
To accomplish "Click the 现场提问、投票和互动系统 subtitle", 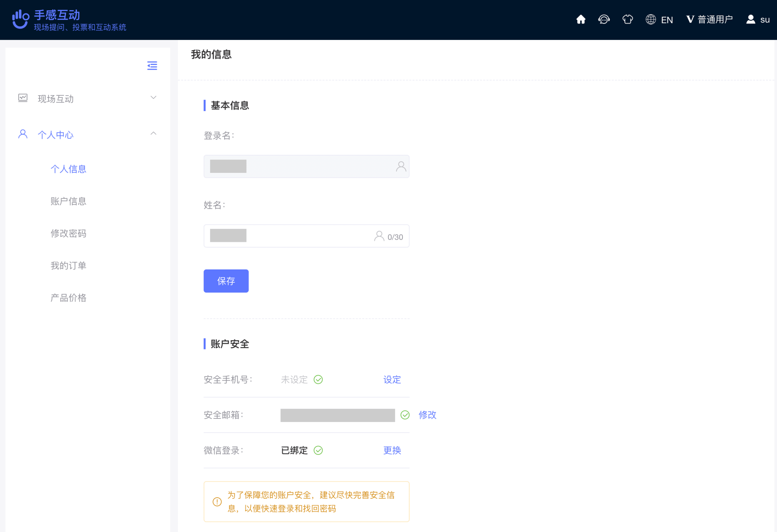I will (80, 27).
